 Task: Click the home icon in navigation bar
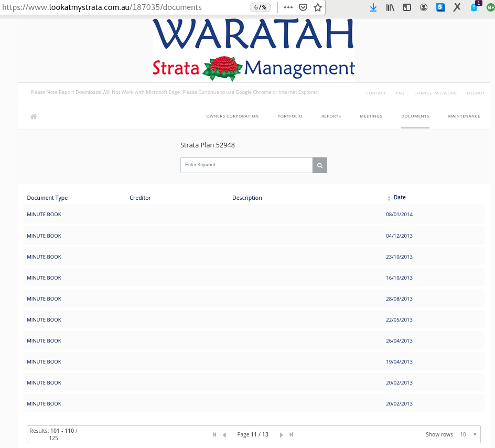(34, 116)
